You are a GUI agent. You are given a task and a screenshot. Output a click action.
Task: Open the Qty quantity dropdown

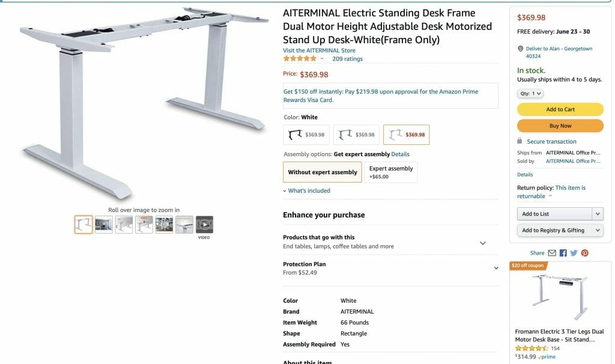tap(530, 93)
